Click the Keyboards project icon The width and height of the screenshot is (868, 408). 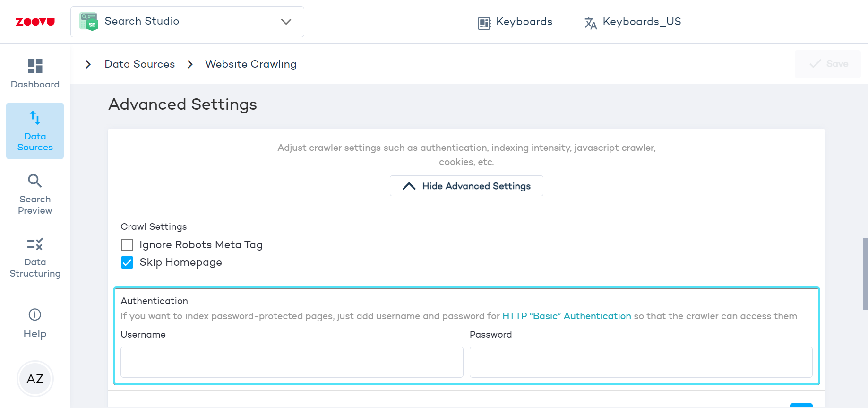pos(484,23)
